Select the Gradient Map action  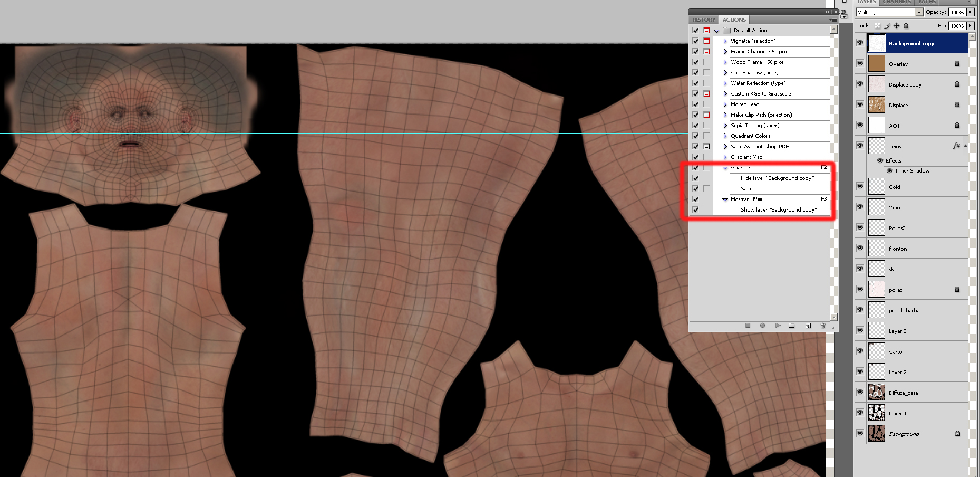tap(746, 157)
